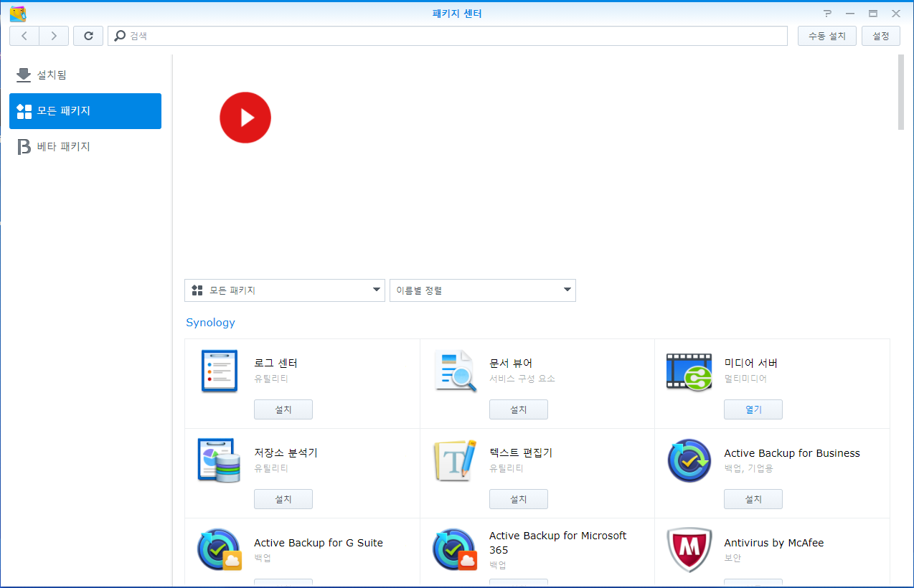Click the Antivirus by McAfee title
914x588 pixels.
774,543
